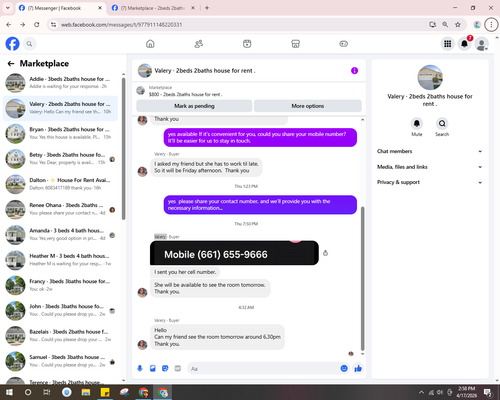500x400 pixels.
Task: Click More options button
Action: [308, 106]
